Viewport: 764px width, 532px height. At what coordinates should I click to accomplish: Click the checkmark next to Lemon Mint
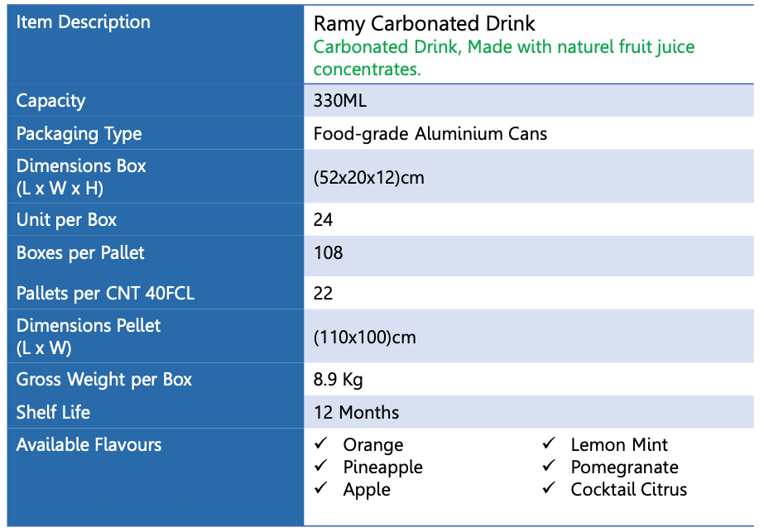point(549,445)
